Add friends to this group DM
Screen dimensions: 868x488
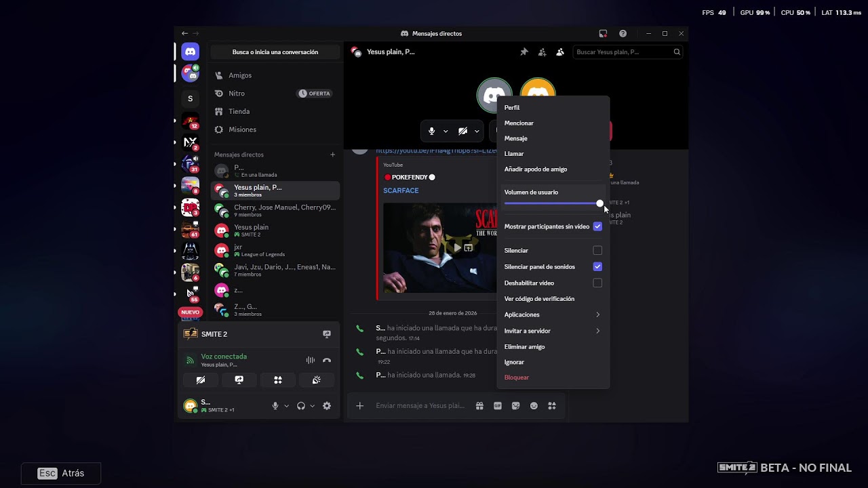point(542,52)
